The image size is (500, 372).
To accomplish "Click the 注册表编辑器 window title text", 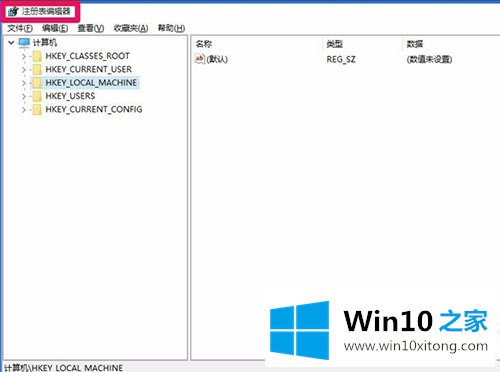I will pyautogui.click(x=46, y=12).
